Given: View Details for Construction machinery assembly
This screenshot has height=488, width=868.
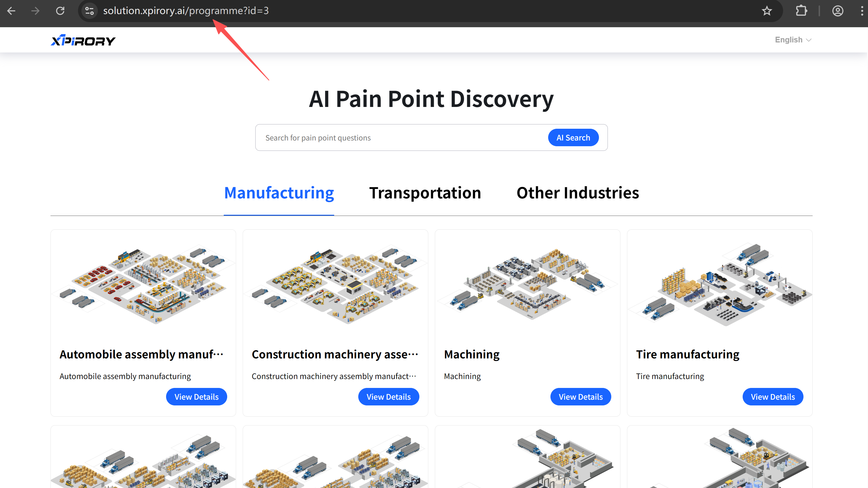Looking at the screenshot, I should 388,397.
